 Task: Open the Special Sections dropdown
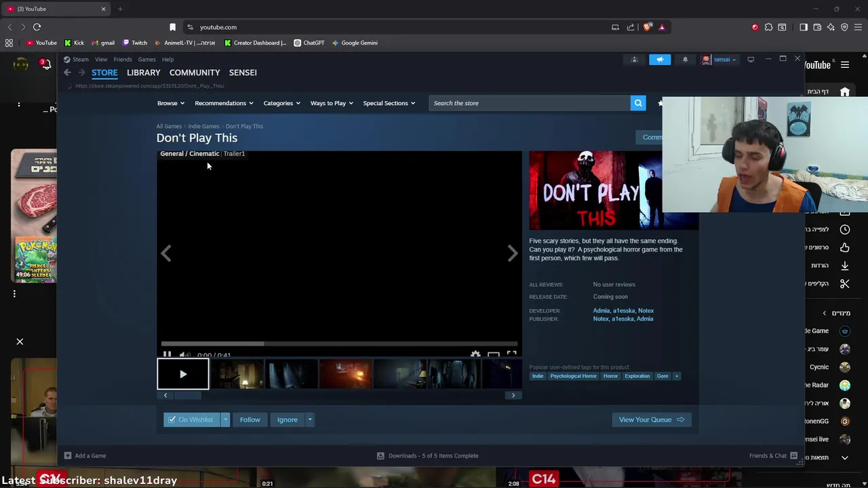click(x=389, y=103)
